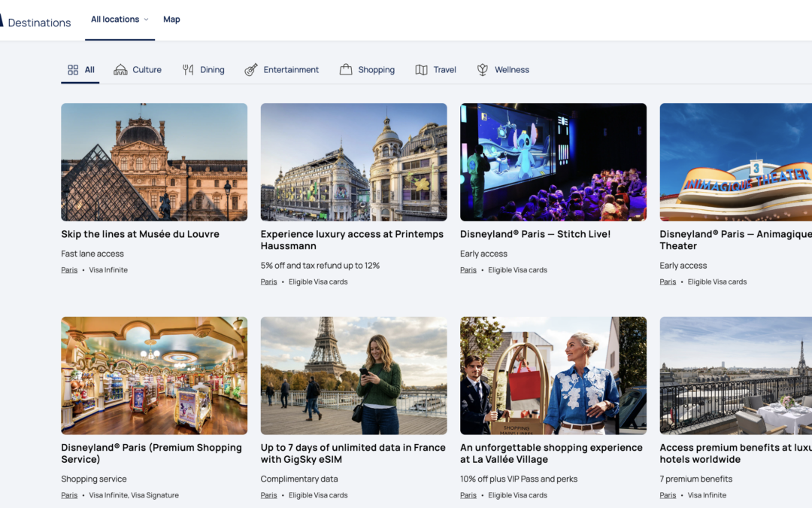Click the Disneyland shop interior photo
This screenshot has width=812, height=508.
click(154, 376)
